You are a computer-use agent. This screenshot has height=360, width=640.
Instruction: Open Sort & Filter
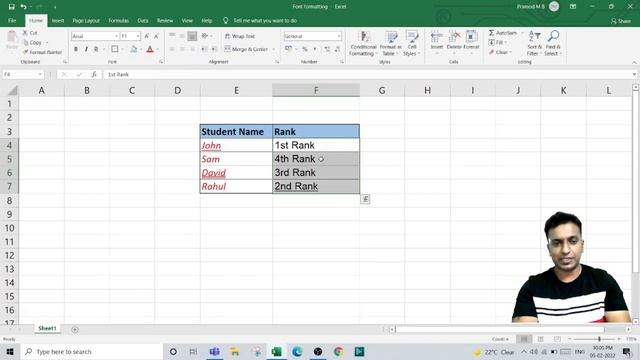(x=534, y=43)
